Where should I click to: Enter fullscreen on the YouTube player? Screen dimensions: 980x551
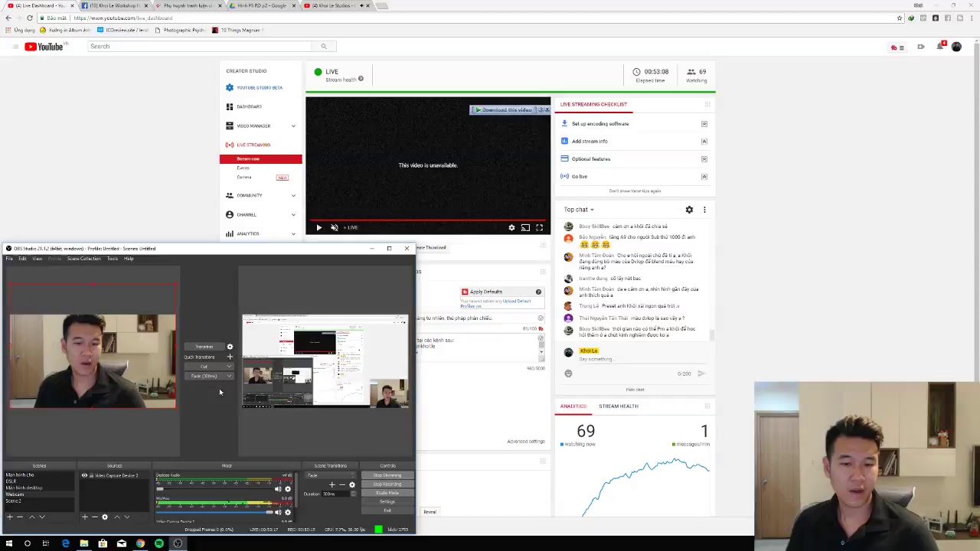coord(539,227)
